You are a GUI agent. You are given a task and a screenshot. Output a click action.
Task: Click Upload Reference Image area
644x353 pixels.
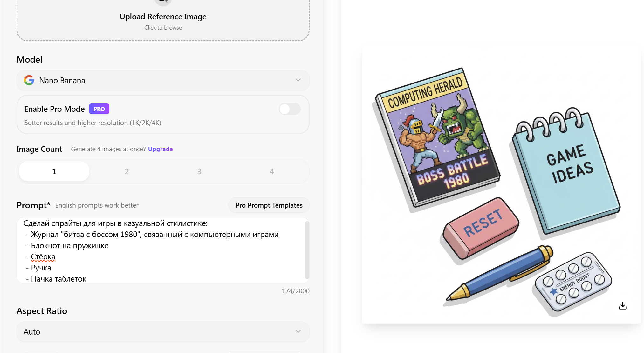point(163,17)
